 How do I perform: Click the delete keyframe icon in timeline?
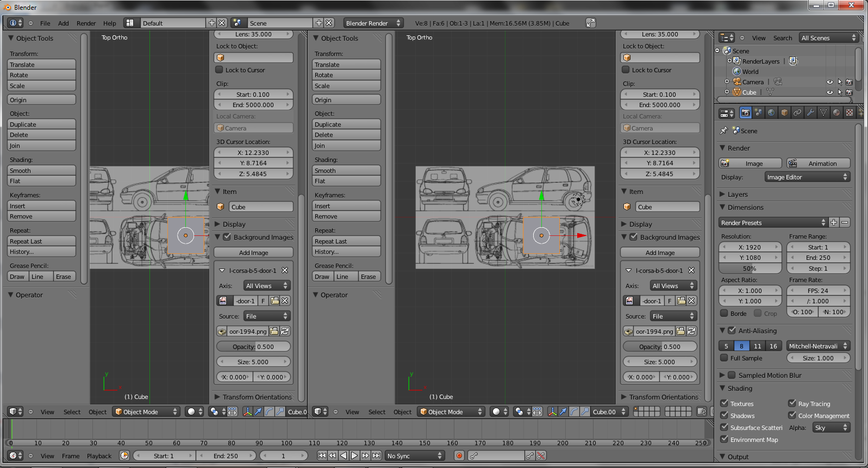pyautogui.click(x=541, y=455)
